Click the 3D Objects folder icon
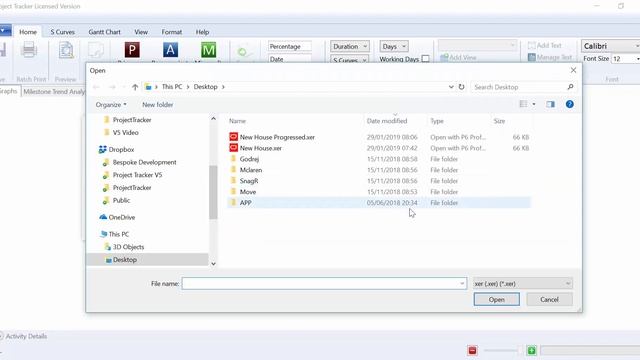This screenshot has height=360, width=640. pyautogui.click(x=107, y=247)
